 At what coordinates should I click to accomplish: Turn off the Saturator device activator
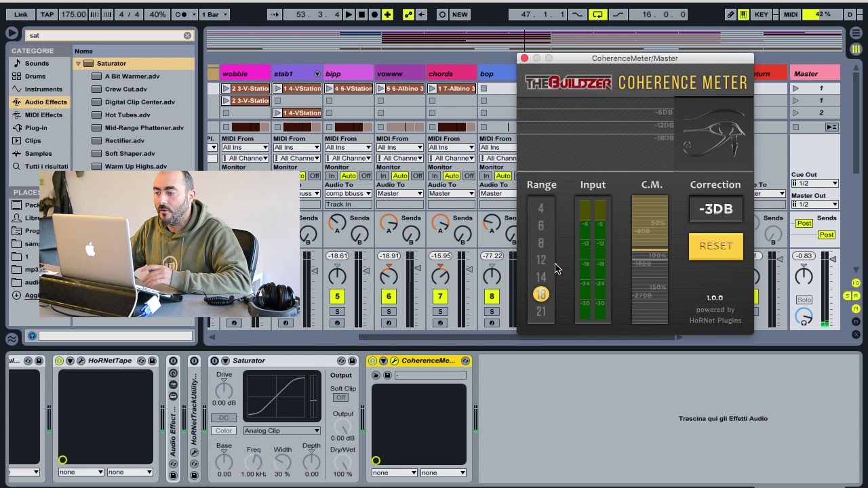pyautogui.click(x=215, y=361)
